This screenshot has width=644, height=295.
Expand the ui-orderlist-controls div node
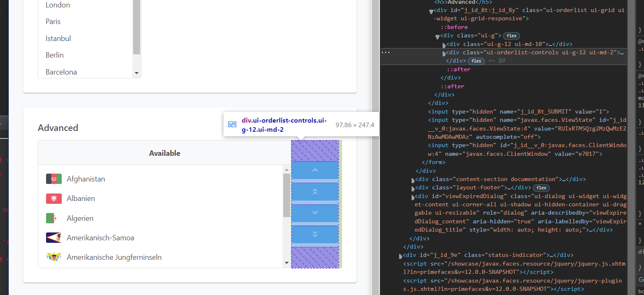[444, 53]
